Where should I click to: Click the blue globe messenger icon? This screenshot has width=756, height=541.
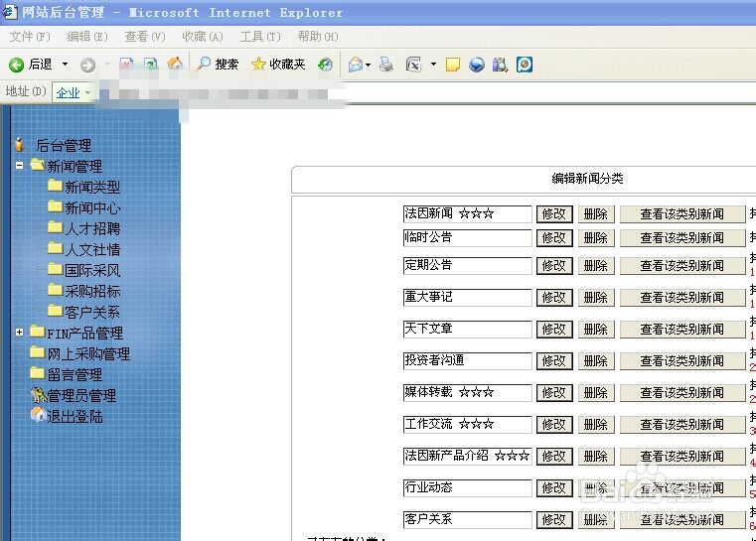pos(477,65)
